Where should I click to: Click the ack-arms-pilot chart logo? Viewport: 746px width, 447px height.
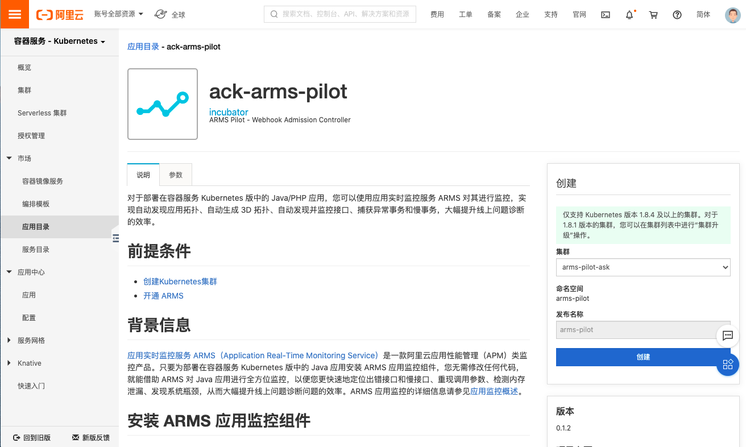click(x=162, y=104)
